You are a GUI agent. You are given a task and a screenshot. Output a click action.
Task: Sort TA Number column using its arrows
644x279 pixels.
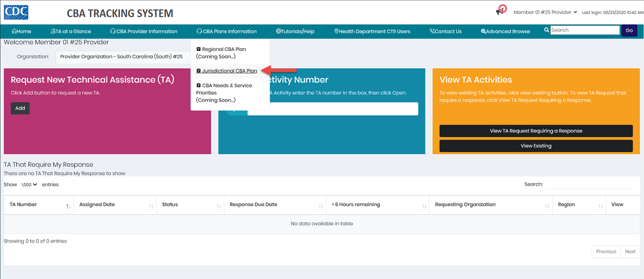pos(68,206)
